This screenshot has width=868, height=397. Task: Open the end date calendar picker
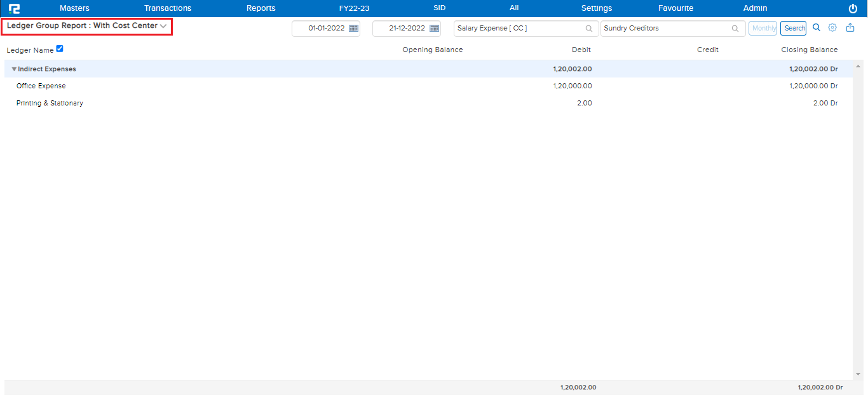pos(435,29)
